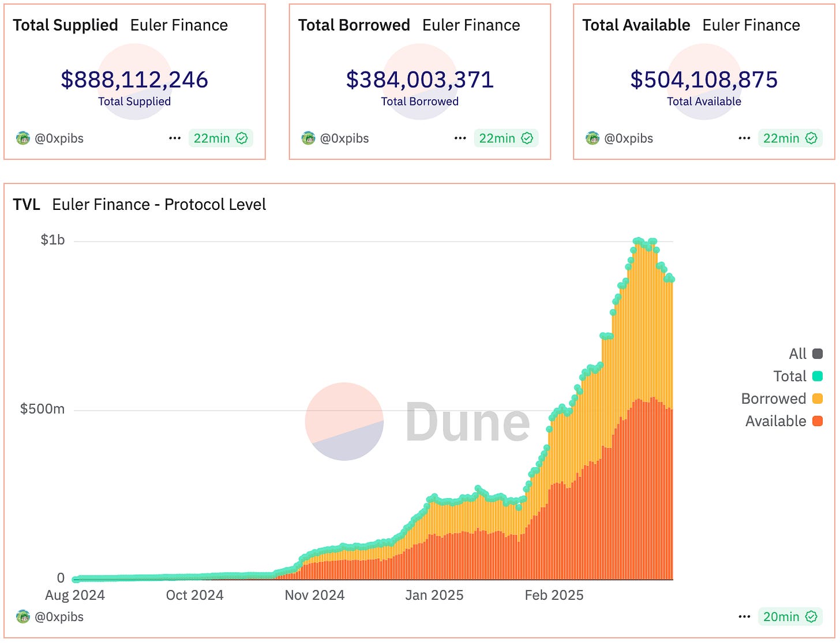Click verified check icon on TVL chart badge
The width and height of the screenshot is (840, 643).
pos(811,617)
